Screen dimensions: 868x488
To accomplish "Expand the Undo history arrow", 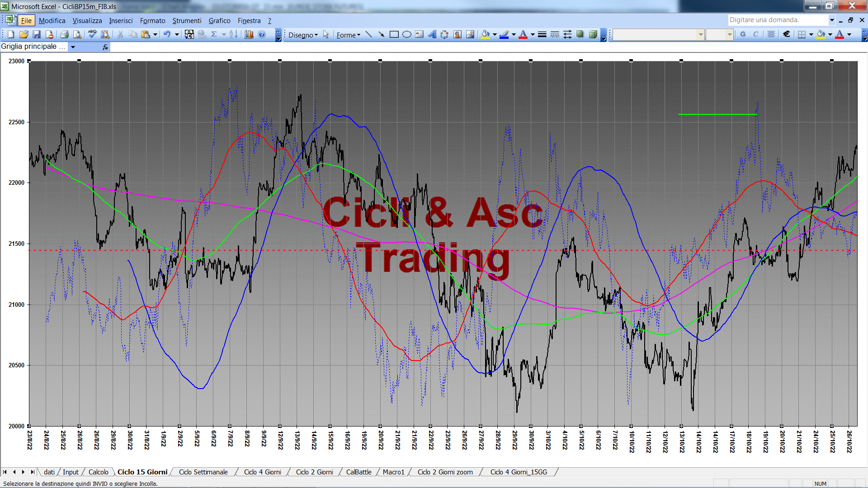I will 177,34.
